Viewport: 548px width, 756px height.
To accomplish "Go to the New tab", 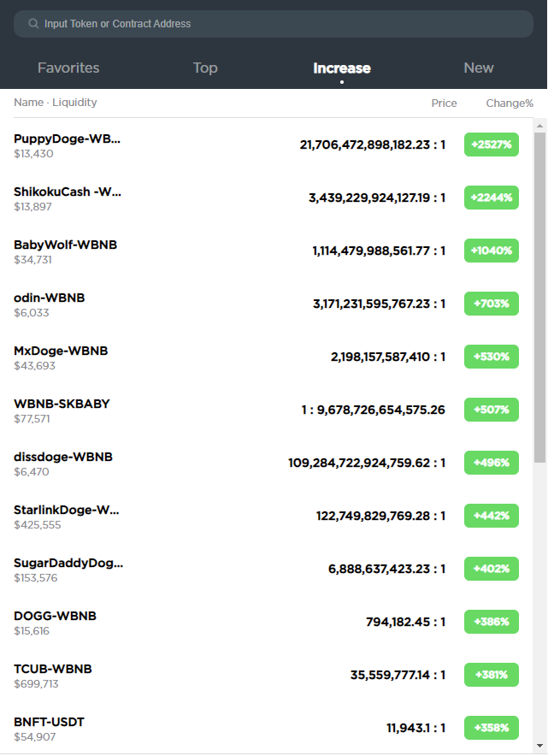I will [479, 68].
